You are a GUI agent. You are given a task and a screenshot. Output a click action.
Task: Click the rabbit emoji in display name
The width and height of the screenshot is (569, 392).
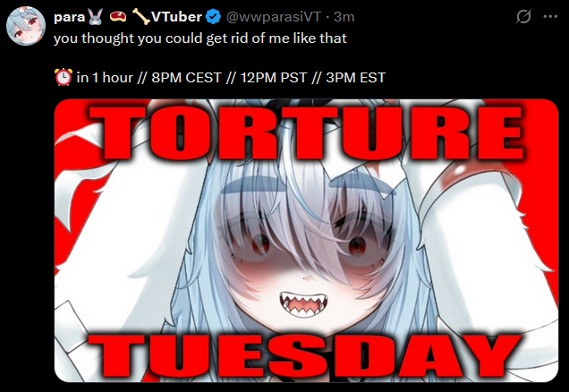click(96, 17)
